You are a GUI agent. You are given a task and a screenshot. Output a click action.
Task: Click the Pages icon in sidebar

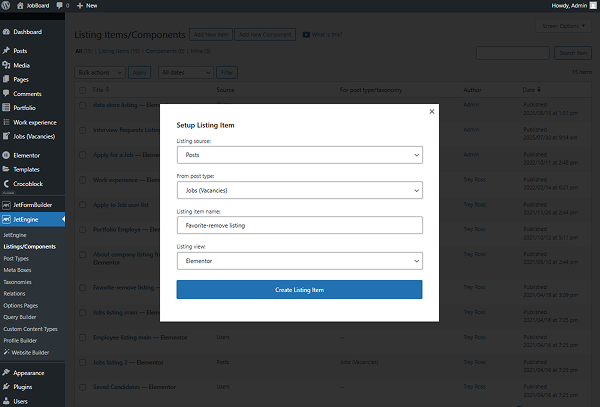(6, 79)
